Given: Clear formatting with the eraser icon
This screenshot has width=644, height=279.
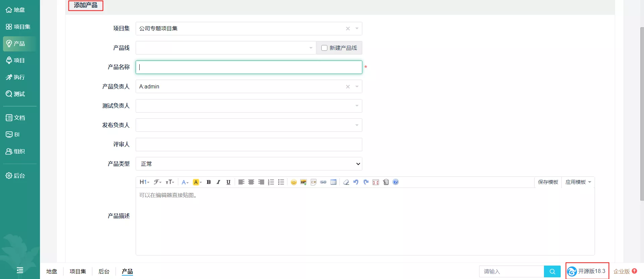Looking at the screenshot, I should point(346,182).
